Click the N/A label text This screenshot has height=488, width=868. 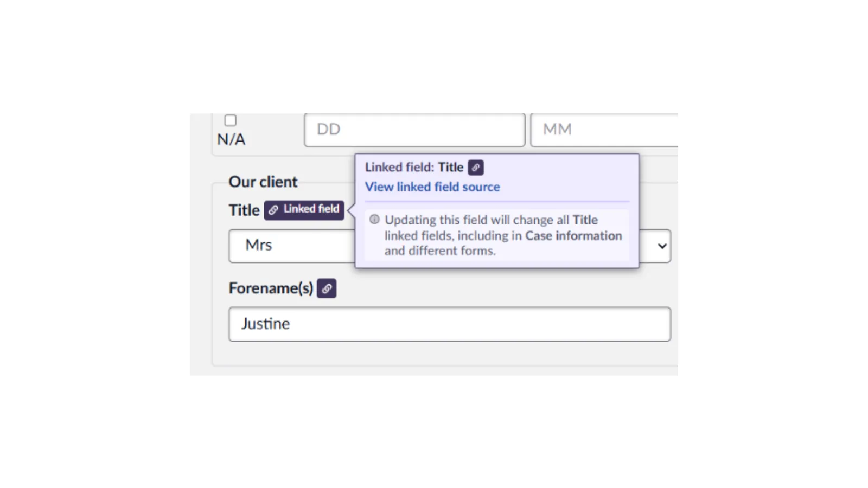pos(231,140)
